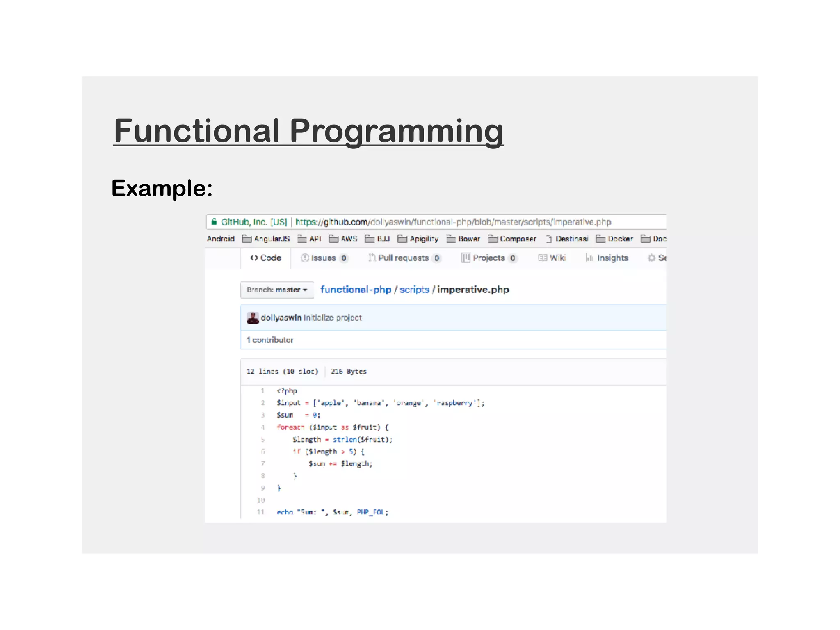Switch to the Issues tab
Image resolution: width=840 pixels, height=630 pixels.
click(324, 258)
